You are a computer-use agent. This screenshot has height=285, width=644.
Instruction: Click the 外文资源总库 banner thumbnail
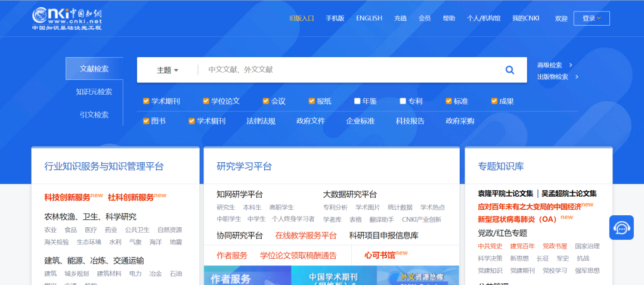(x=418, y=275)
